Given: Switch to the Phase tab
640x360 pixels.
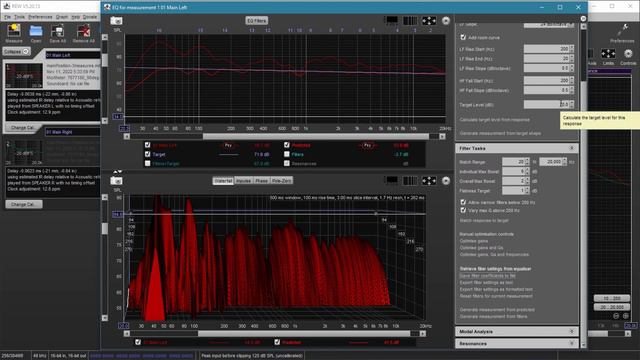Looking at the screenshot, I should [x=261, y=180].
